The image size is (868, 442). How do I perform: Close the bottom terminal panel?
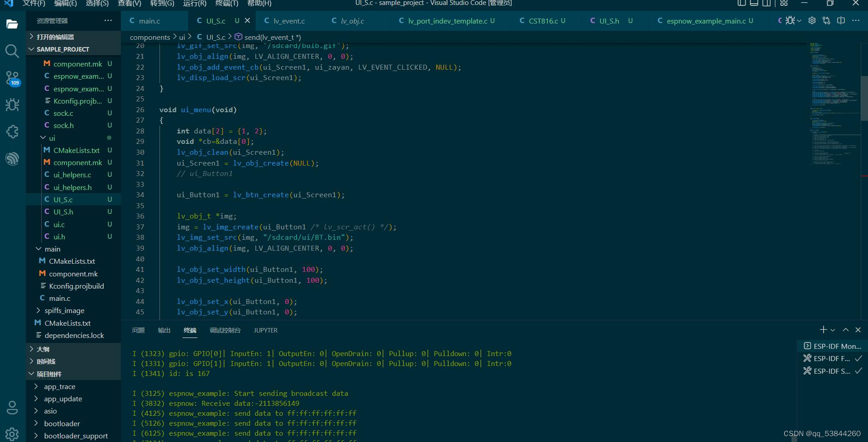point(858,330)
